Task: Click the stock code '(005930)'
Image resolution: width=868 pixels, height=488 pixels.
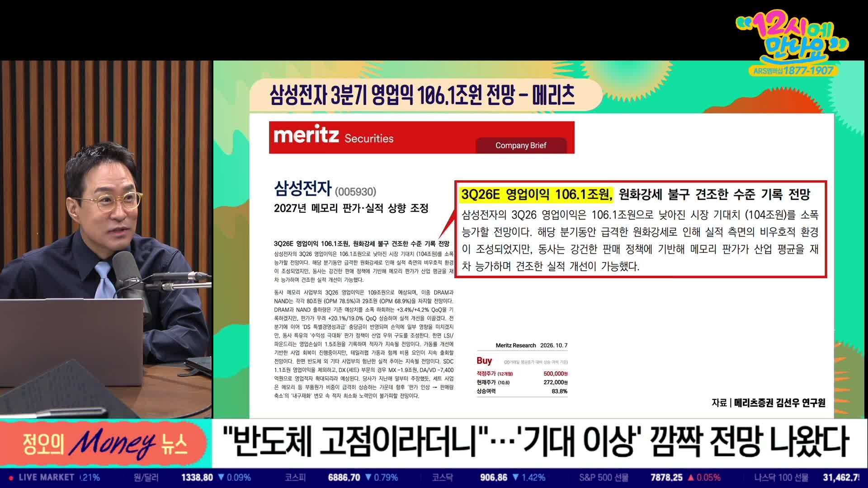Action: pos(356,192)
